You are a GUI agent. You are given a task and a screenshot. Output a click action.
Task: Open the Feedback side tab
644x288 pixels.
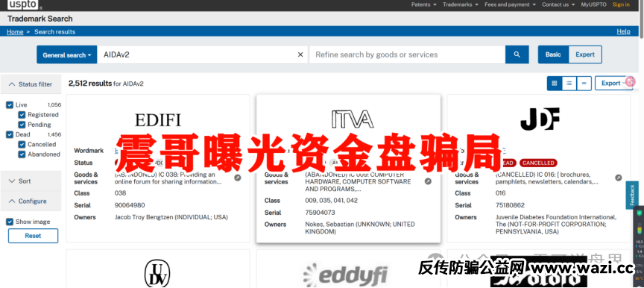(632, 195)
